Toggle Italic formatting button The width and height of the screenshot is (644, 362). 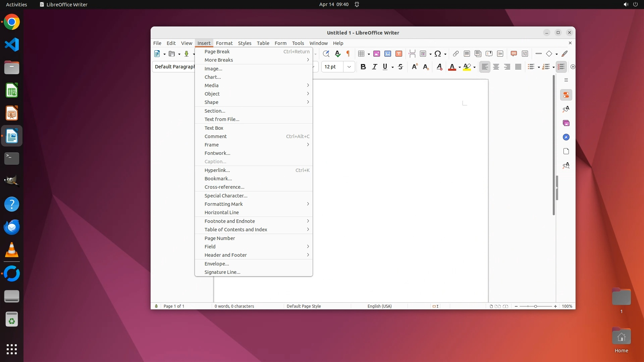point(374,67)
